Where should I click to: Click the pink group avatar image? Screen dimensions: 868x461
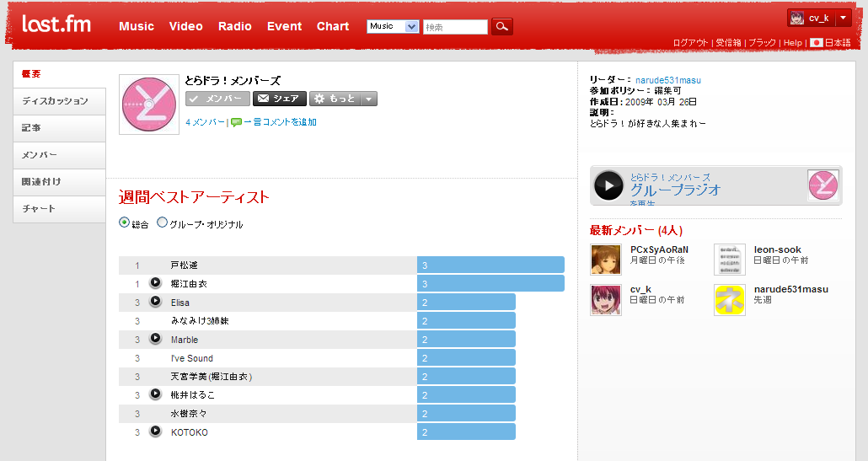[149, 105]
